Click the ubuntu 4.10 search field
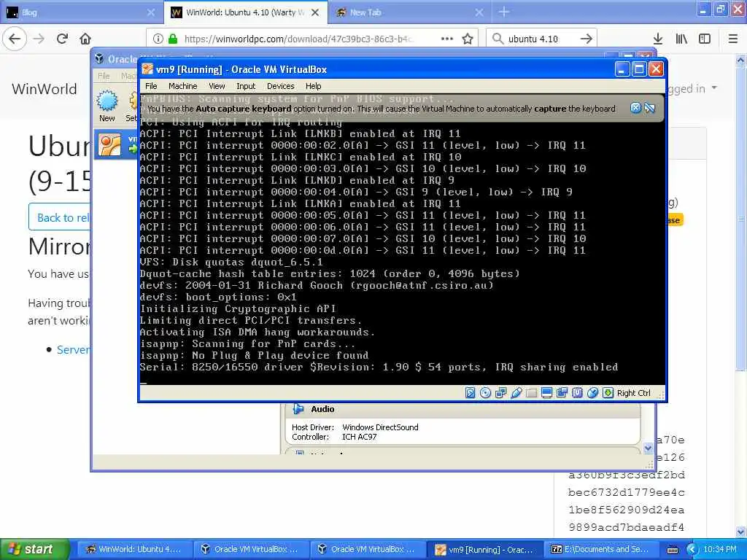This screenshot has height=560, width=747. click(541, 39)
